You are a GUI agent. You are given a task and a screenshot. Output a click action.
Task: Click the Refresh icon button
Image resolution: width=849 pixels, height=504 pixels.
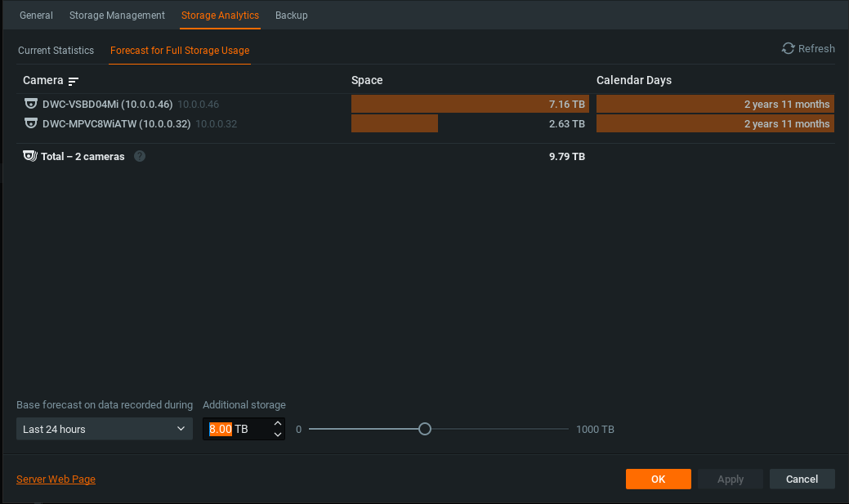(788, 49)
